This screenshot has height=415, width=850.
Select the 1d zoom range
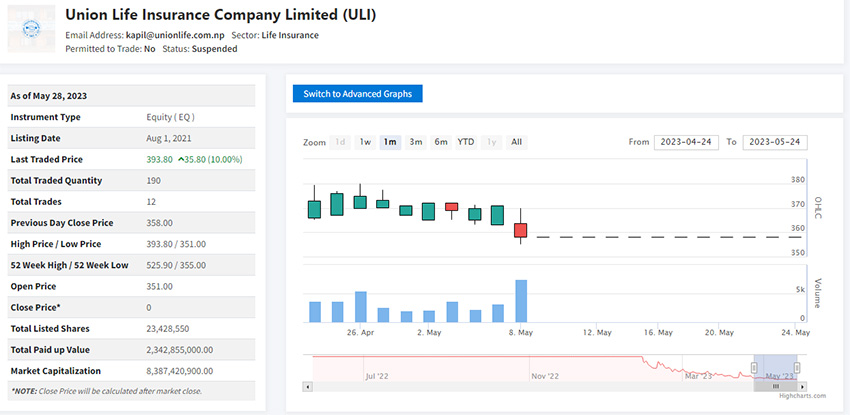point(340,142)
